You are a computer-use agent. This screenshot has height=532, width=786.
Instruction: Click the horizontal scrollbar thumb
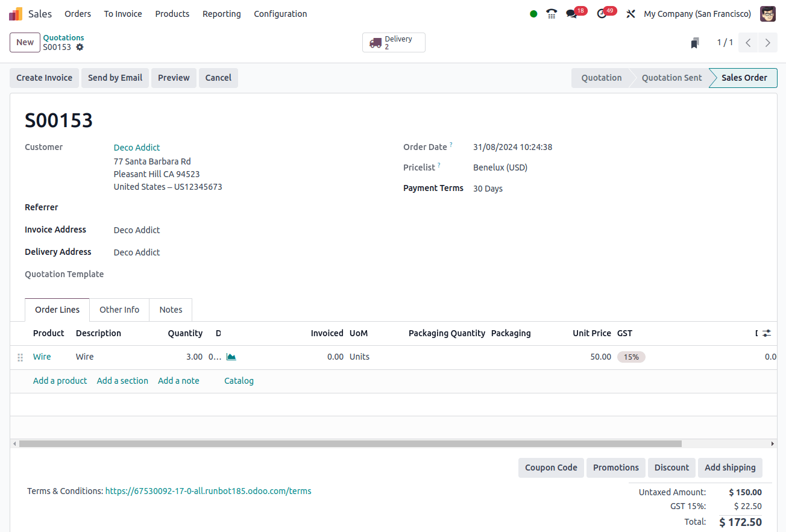click(350, 443)
